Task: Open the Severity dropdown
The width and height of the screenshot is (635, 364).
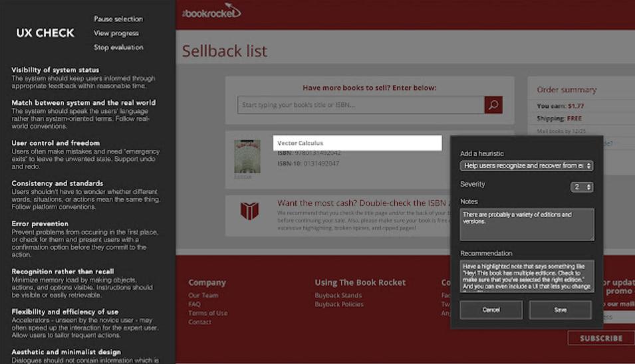Action: (x=582, y=187)
